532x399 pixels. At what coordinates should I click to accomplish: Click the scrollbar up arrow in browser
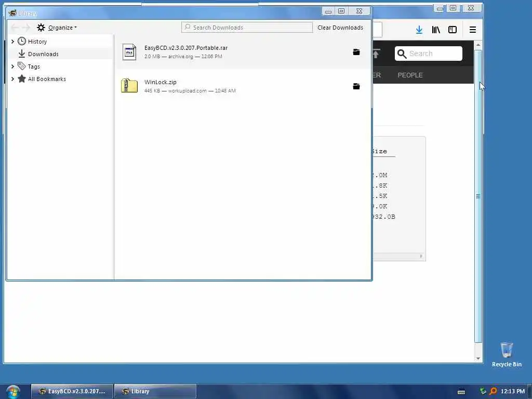click(478, 45)
